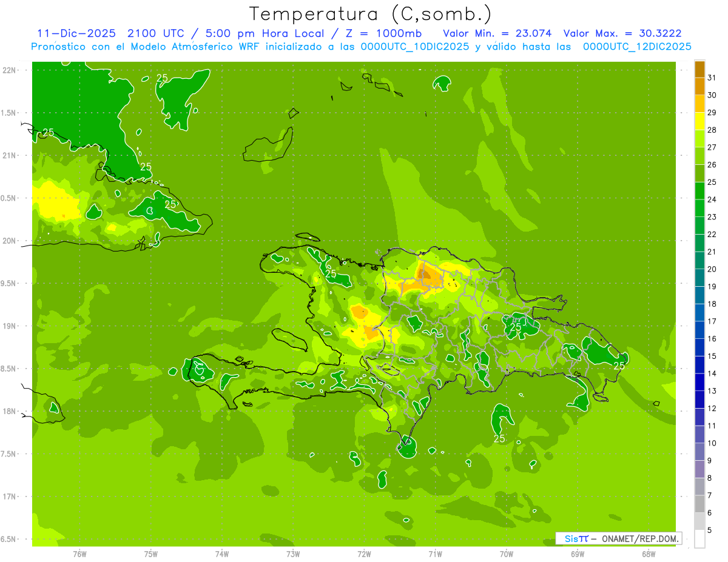Click the legend value '5'
Image resolution: width=728 pixels, height=562 pixels.
[x=710, y=530]
